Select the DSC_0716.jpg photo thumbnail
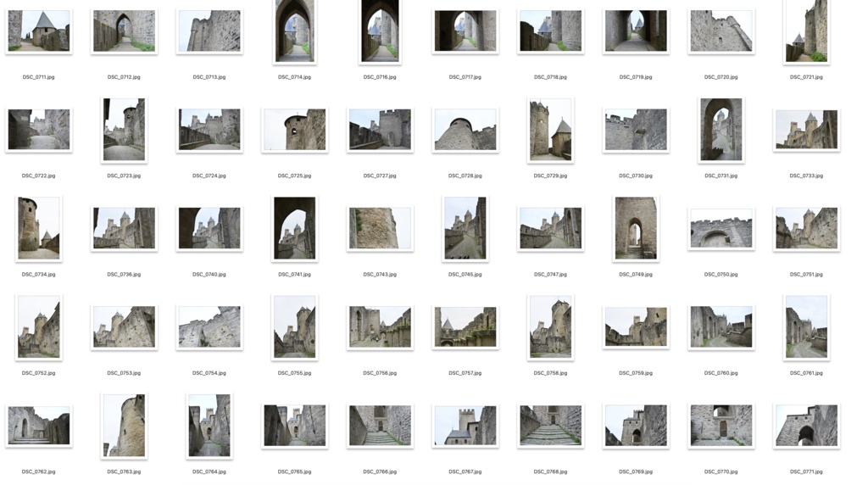This screenshot has height=485, width=868. click(x=380, y=31)
